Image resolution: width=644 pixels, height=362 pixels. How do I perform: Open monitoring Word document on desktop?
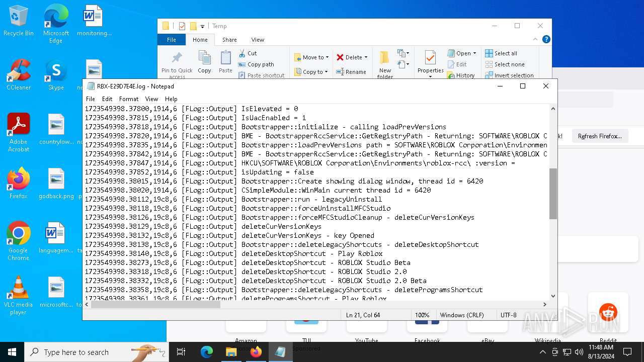[x=94, y=21]
